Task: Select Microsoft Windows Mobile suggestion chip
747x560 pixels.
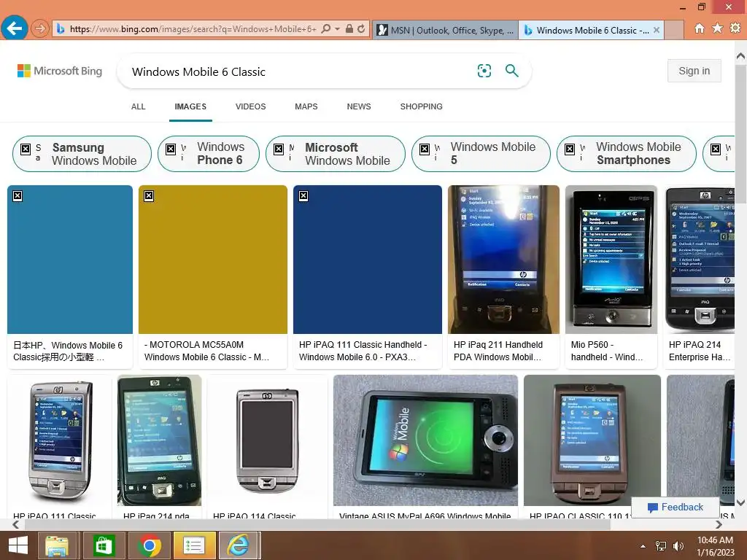Action: coord(336,154)
